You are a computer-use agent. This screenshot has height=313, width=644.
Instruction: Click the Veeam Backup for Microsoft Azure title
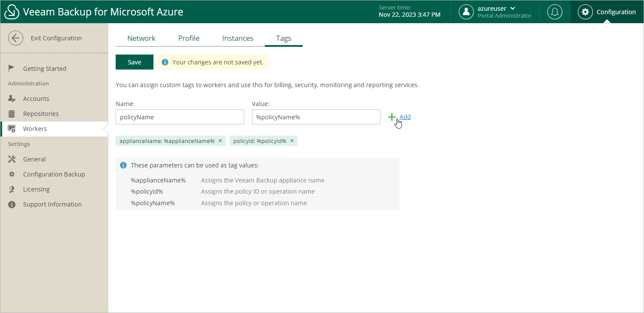pos(103,12)
